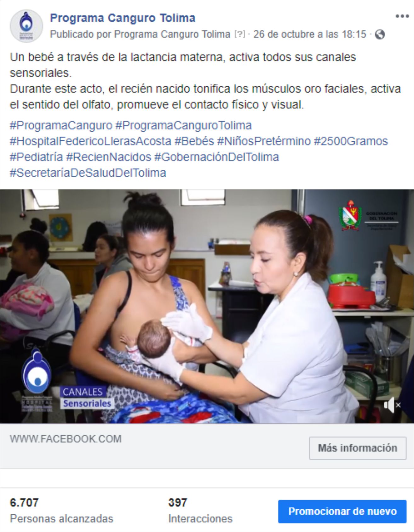
Task: View the 6.707 Personas alcanzadas stat
Action: 61,510
